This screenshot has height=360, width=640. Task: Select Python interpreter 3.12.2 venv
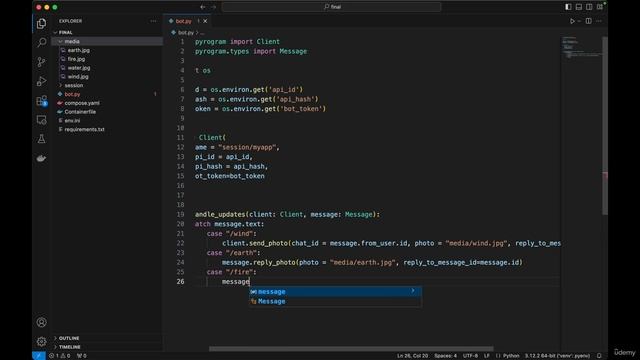coord(557,356)
